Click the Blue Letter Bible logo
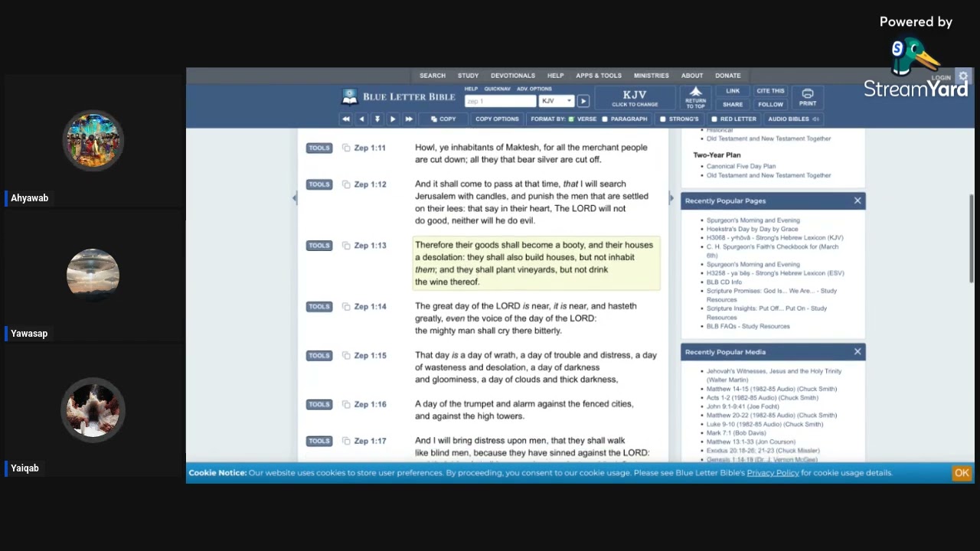This screenshot has height=551, width=980. pos(398,97)
